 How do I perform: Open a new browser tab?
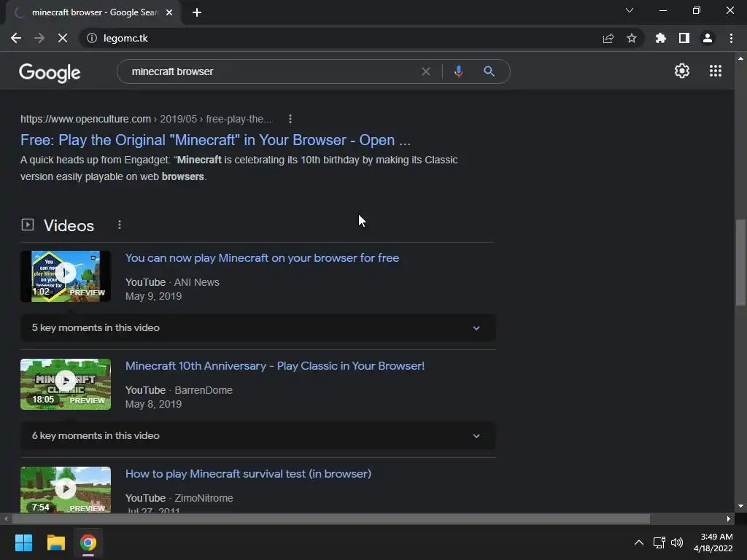[197, 12]
